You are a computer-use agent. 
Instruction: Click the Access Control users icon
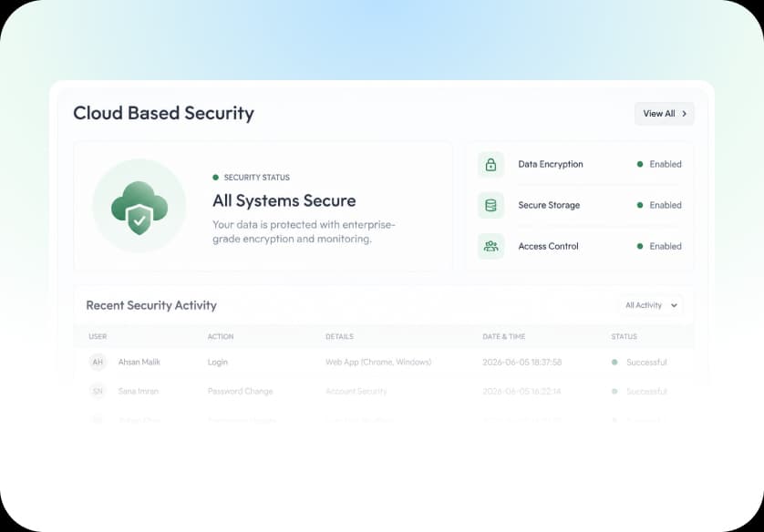[490, 246]
